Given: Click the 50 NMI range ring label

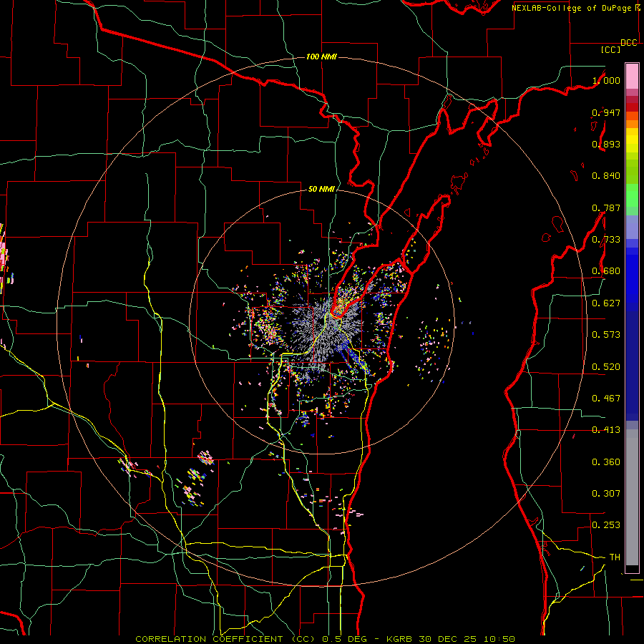Looking at the screenshot, I should [321, 189].
